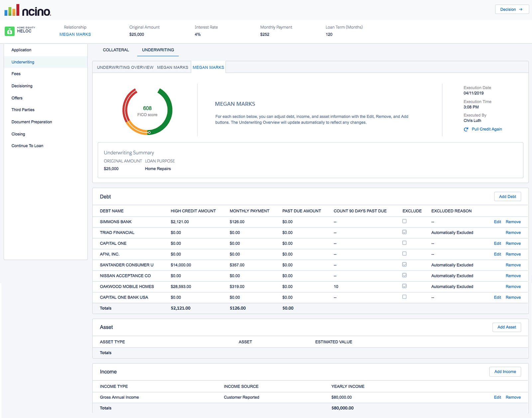Remove the AFNI, INC. debt
The height and width of the screenshot is (418, 532).
513,254
